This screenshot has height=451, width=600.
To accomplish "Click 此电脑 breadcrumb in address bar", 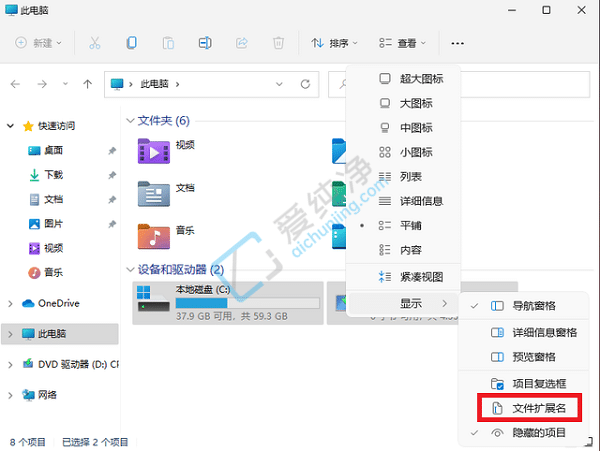I will click(x=154, y=84).
